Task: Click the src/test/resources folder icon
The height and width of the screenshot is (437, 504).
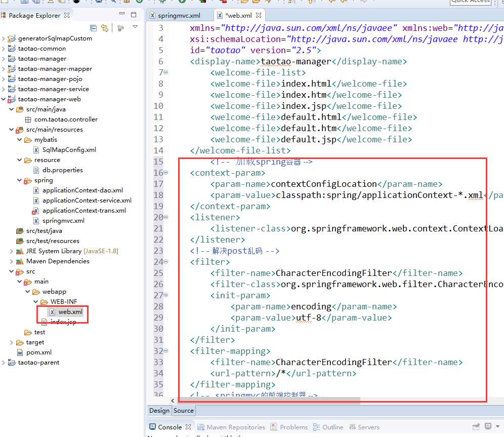Action: click(20, 241)
